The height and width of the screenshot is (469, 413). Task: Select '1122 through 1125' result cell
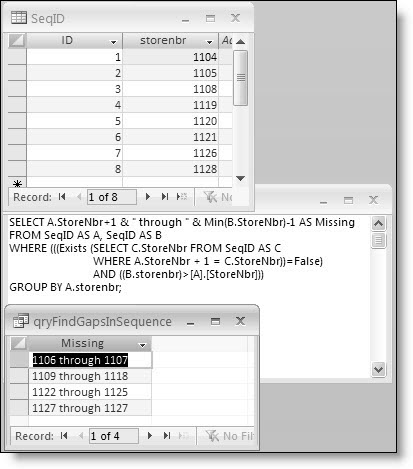coord(90,392)
